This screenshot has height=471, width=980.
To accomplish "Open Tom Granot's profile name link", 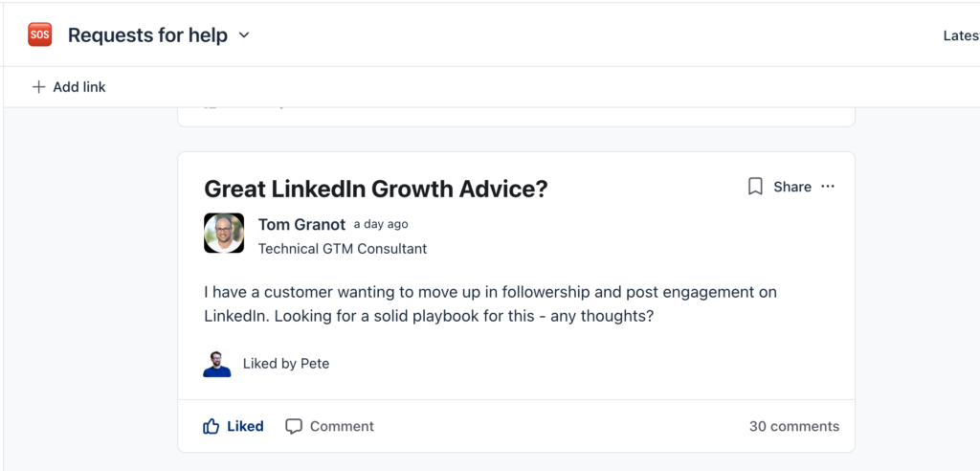I will pyautogui.click(x=301, y=224).
